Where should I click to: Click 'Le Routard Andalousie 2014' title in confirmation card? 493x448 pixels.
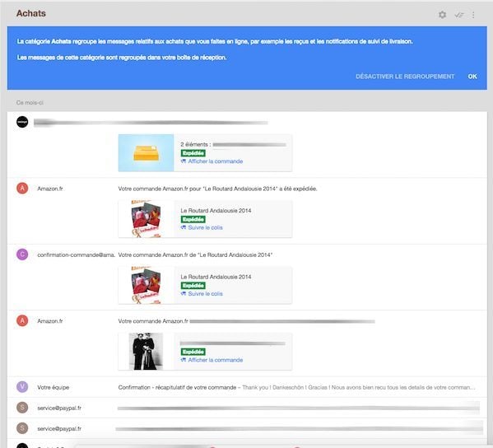pyautogui.click(x=216, y=277)
